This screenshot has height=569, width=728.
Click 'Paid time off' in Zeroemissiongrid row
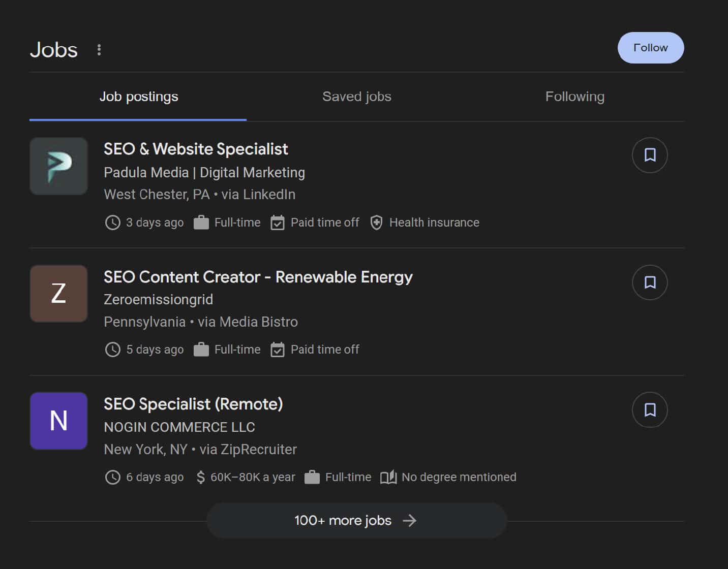coord(325,350)
